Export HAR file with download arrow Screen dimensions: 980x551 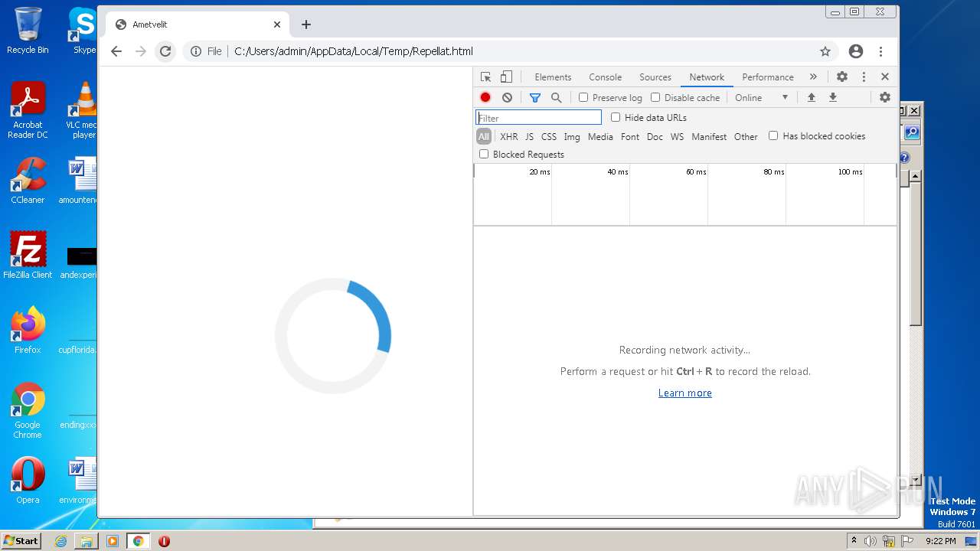coord(833,98)
